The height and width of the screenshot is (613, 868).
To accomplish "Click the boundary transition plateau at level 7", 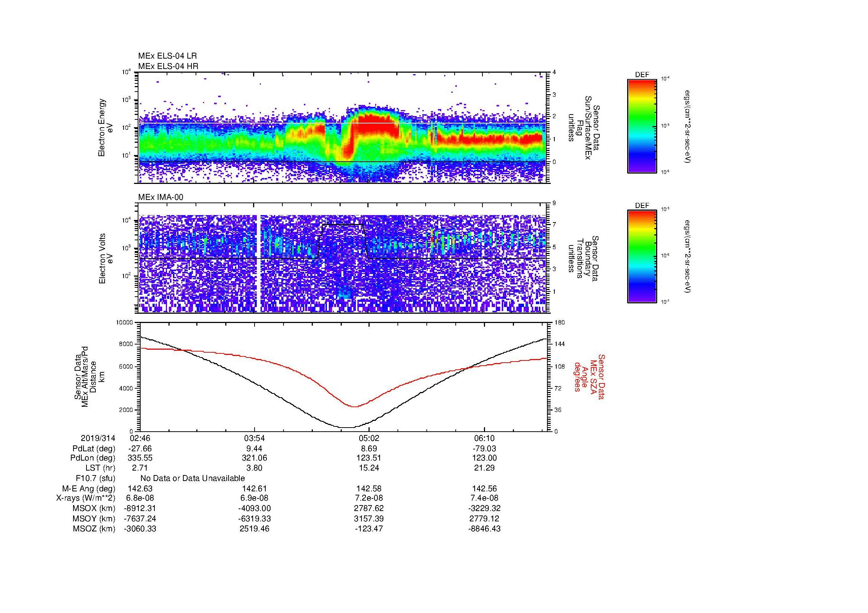I will [x=343, y=224].
